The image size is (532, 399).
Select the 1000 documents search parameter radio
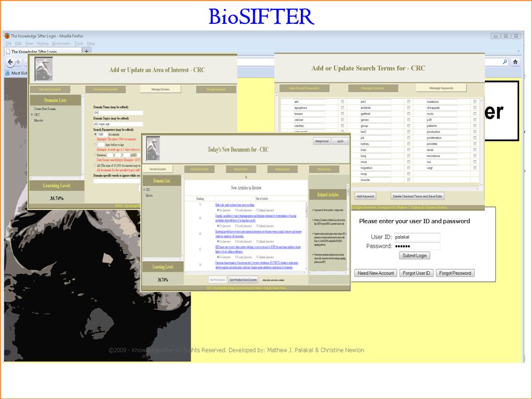coord(95,134)
